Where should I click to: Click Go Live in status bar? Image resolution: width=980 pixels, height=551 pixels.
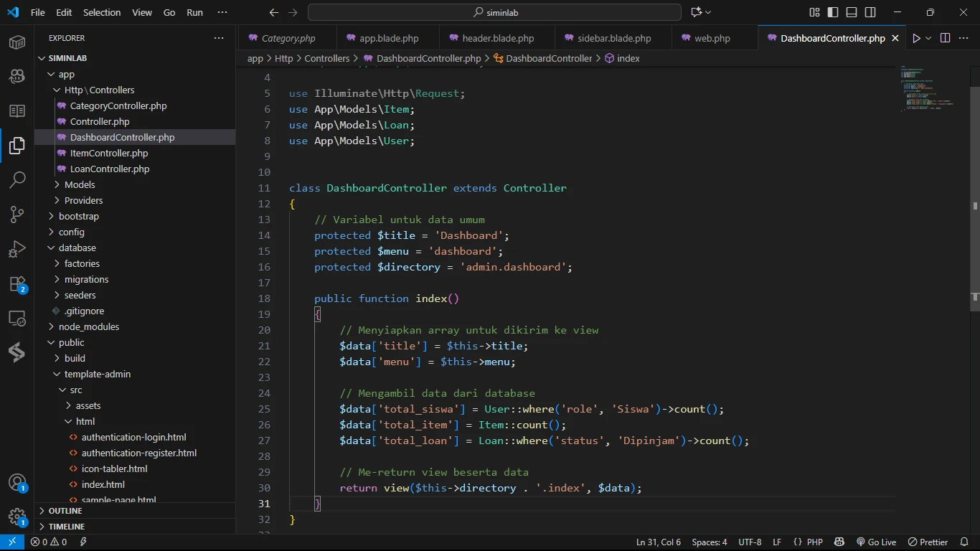click(x=876, y=542)
